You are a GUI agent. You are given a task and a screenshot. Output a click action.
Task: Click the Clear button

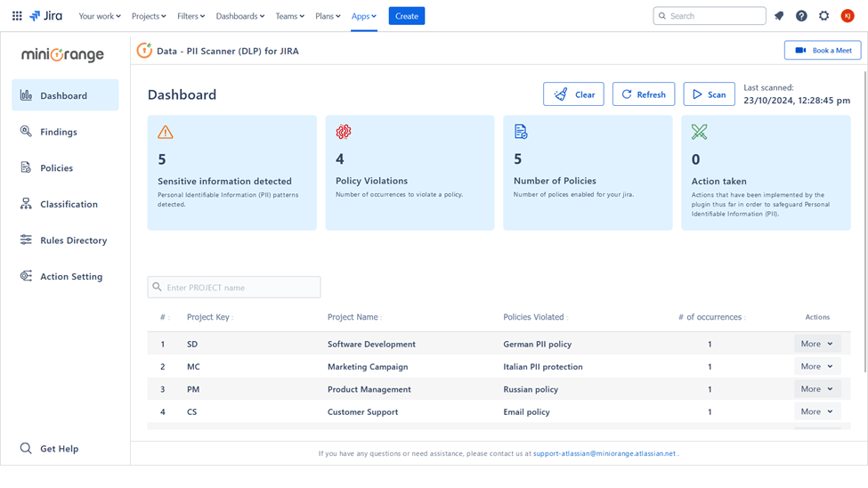(573, 94)
